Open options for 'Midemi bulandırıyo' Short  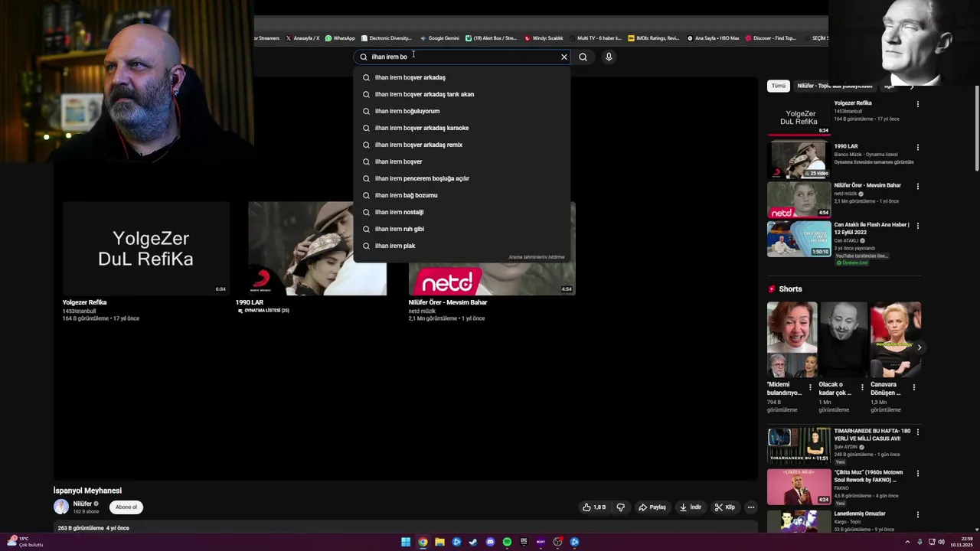pos(810,387)
